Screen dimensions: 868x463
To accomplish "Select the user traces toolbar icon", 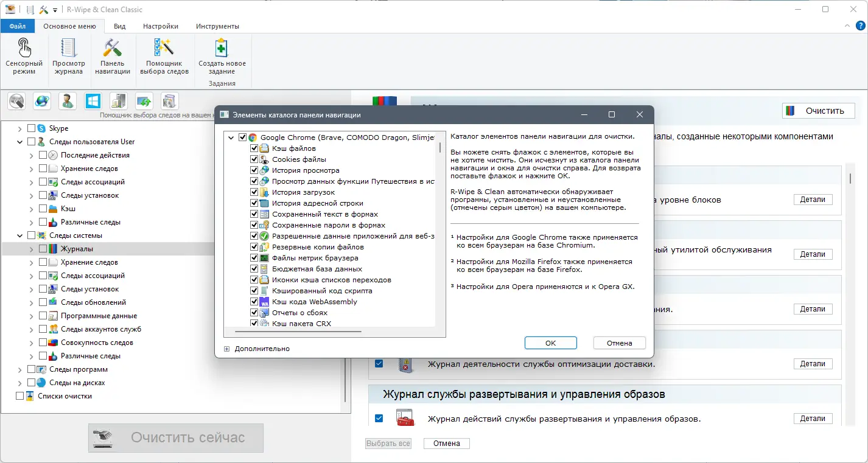I will coord(68,100).
